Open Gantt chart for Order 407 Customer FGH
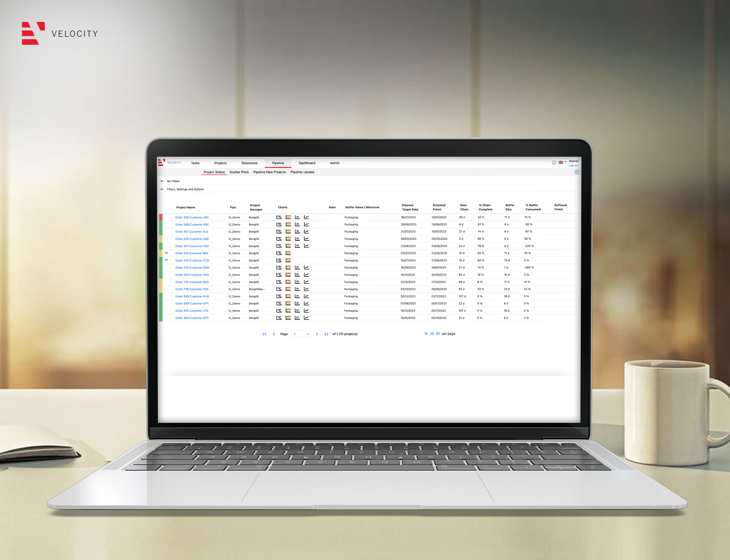Viewport: 730px width, 560px height. (x=279, y=246)
